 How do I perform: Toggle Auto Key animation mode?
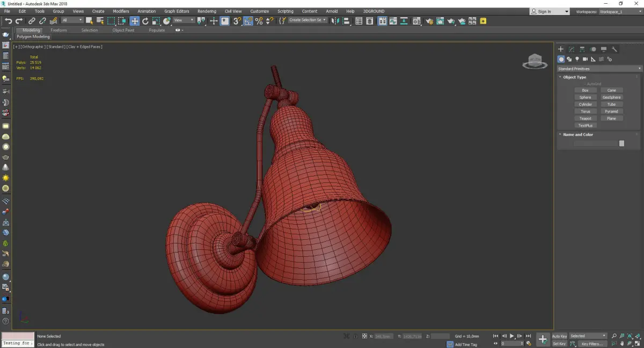pyautogui.click(x=559, y=336)
